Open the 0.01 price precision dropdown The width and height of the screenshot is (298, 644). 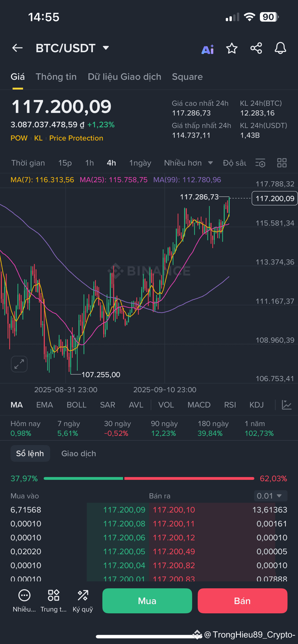[271, 496]
